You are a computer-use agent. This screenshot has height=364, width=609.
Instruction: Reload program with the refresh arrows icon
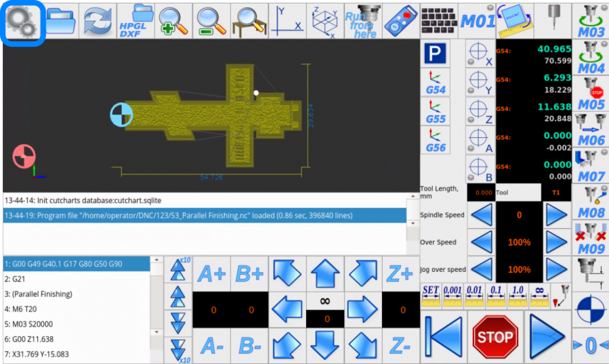98,21
